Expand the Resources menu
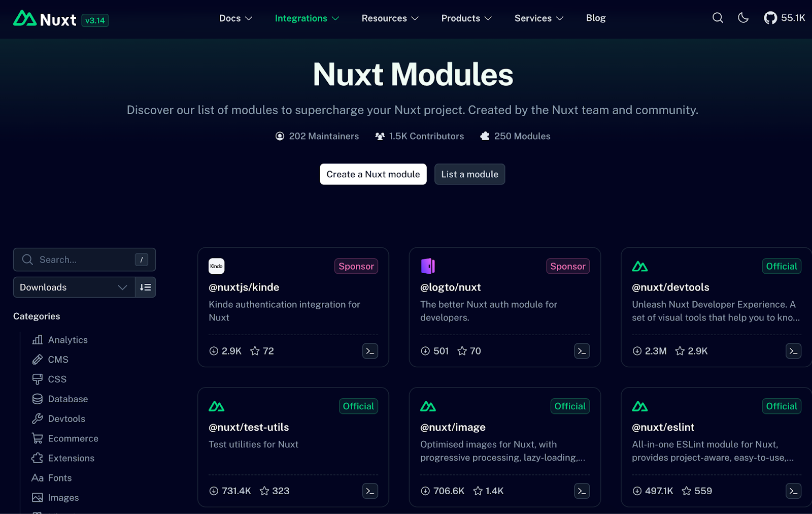Screen dimensions: 812x514 [x=390, y=18]
